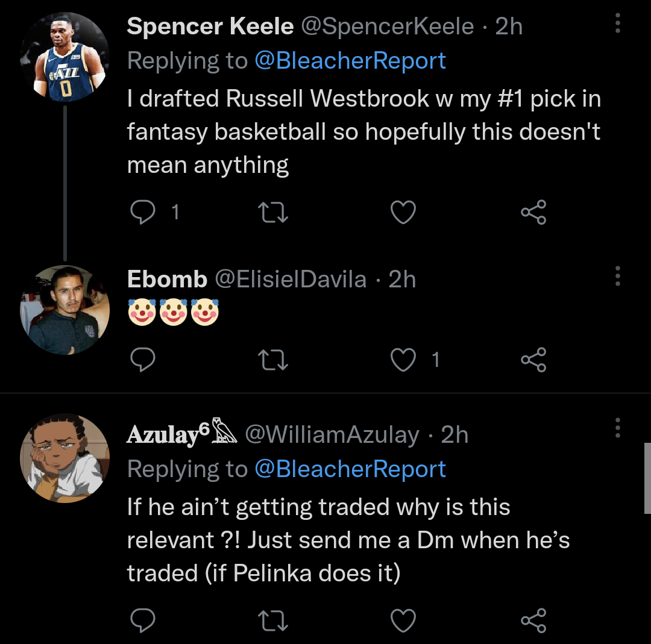
Task: Like Azulay's tweet about the trade
Action: tap(403, 621)
